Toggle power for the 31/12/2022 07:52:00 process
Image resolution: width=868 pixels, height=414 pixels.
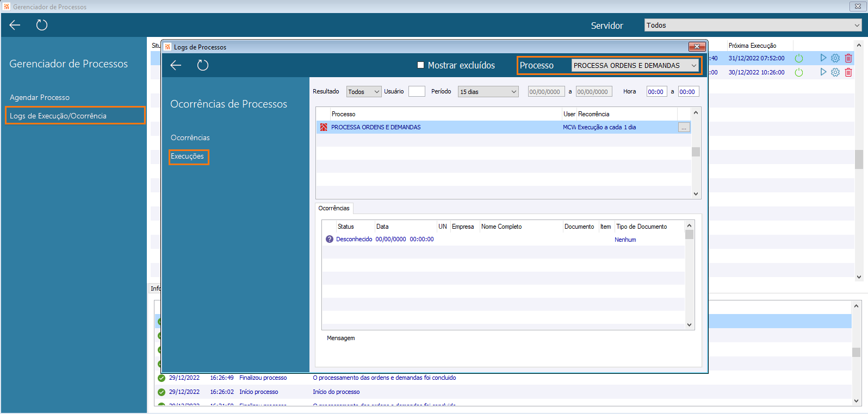pyautogui.click(x=799, y=58)
